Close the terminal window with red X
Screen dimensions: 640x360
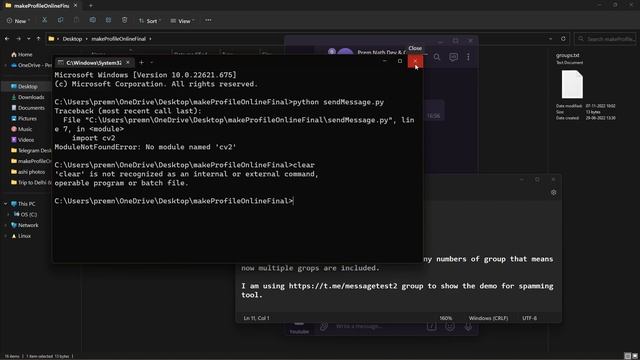pos(415,61)
